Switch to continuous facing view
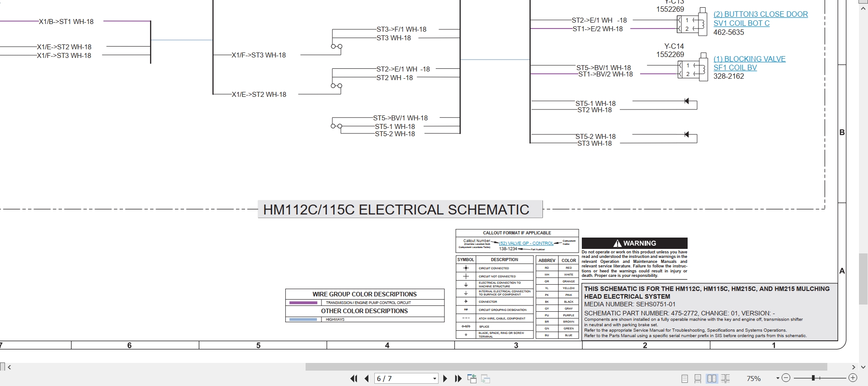868x386 pixels. pos(726,379)
